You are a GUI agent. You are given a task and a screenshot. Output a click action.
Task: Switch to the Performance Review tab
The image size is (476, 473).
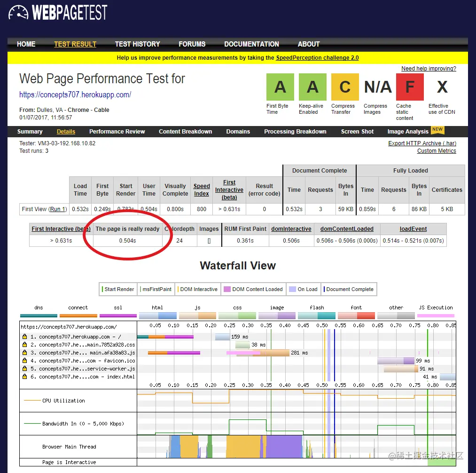(x=117, y=132)
